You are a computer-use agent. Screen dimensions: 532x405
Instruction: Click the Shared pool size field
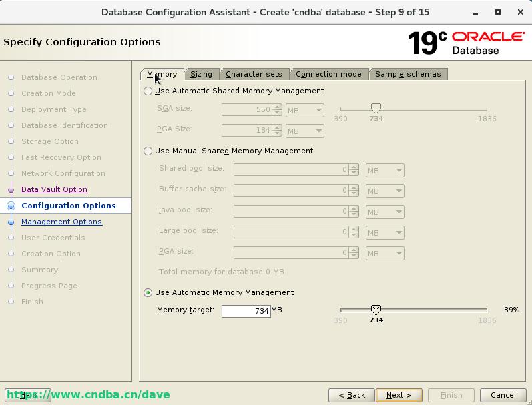tap(291, 170)
